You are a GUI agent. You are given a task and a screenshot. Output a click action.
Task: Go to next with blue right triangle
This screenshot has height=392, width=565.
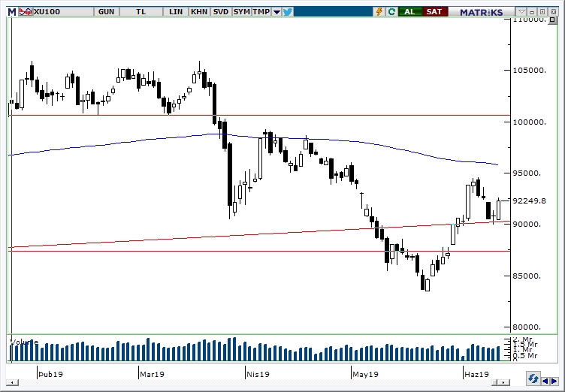[554, 381]
